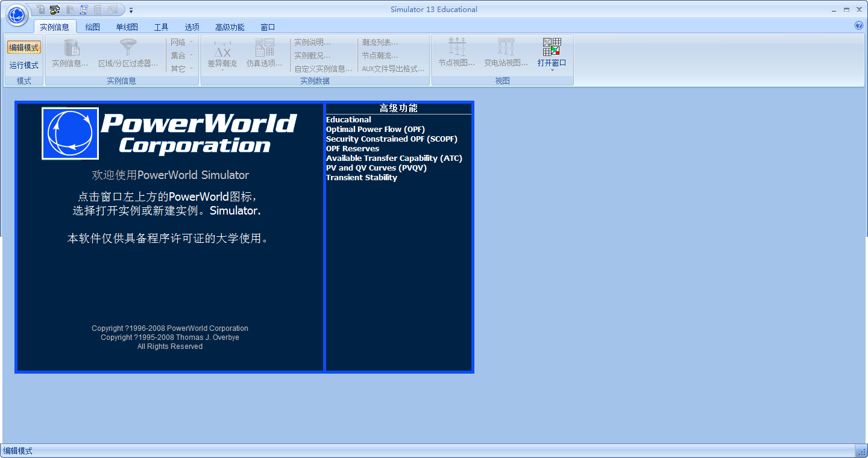Open the quick access toolbar customize arrow
The image size is (868, 458).
131,10
